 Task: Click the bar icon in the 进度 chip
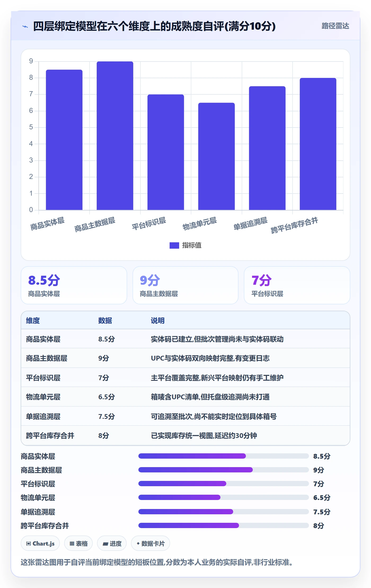[105, 544]
